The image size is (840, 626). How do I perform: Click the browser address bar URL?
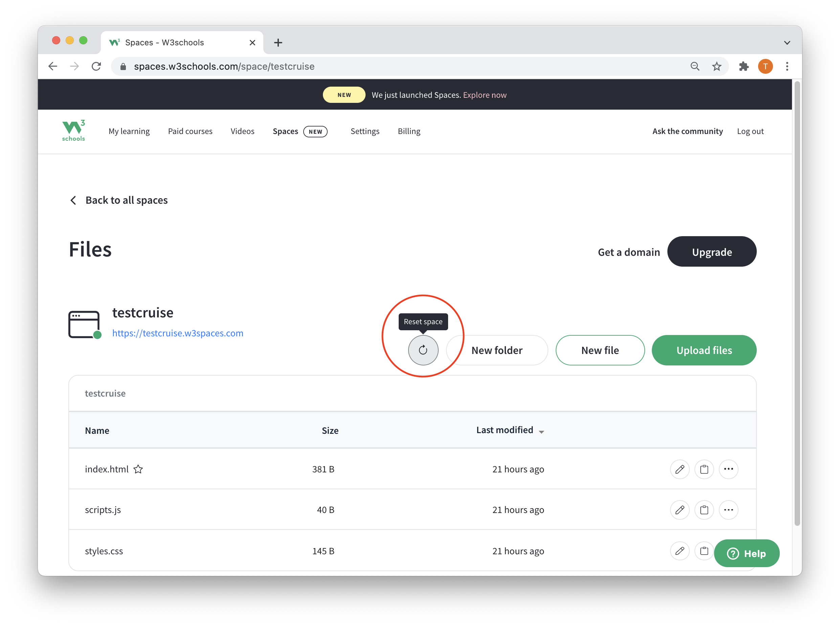[x=224, y=66]
